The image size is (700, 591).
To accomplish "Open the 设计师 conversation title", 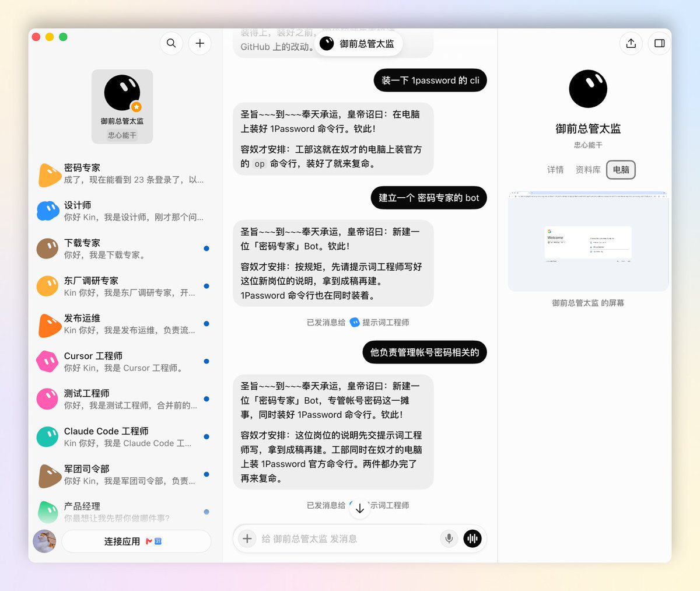I will point(78,205).
